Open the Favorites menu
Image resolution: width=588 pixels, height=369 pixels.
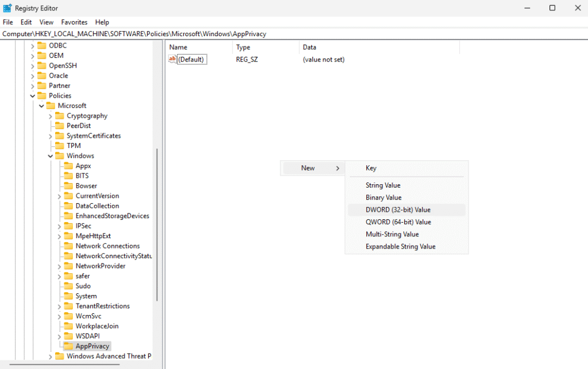(x=74, y=22)
